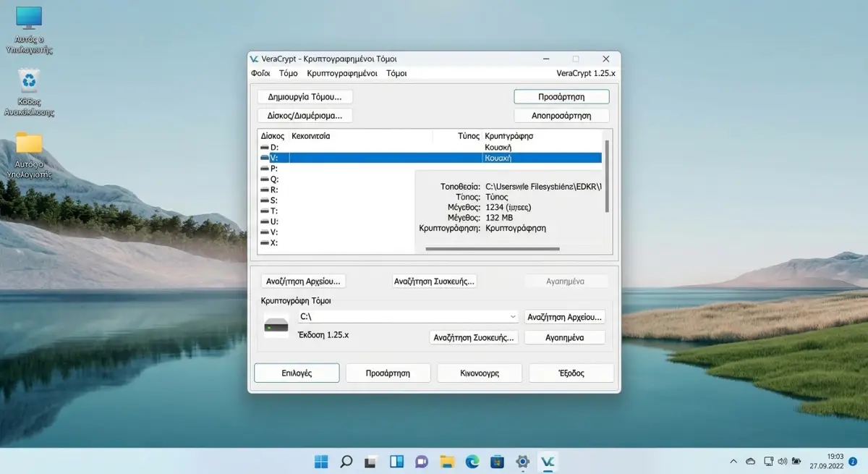
Task: Click the Επιλογές button
Action: point(297,373)
